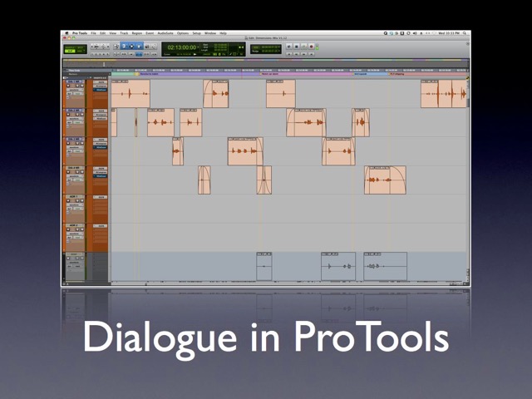The height and width of the screenshot is (399, 532).
Task: Select the Zoomer tool in the toolbar
Action: [116, 47]
